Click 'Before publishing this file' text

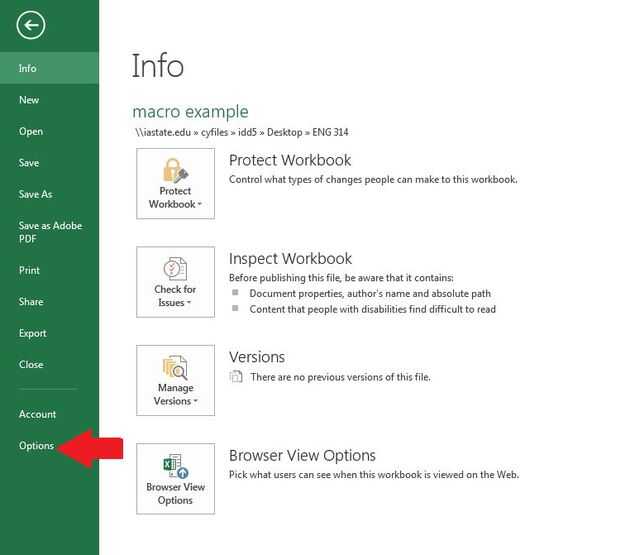(x=341, y=278)
